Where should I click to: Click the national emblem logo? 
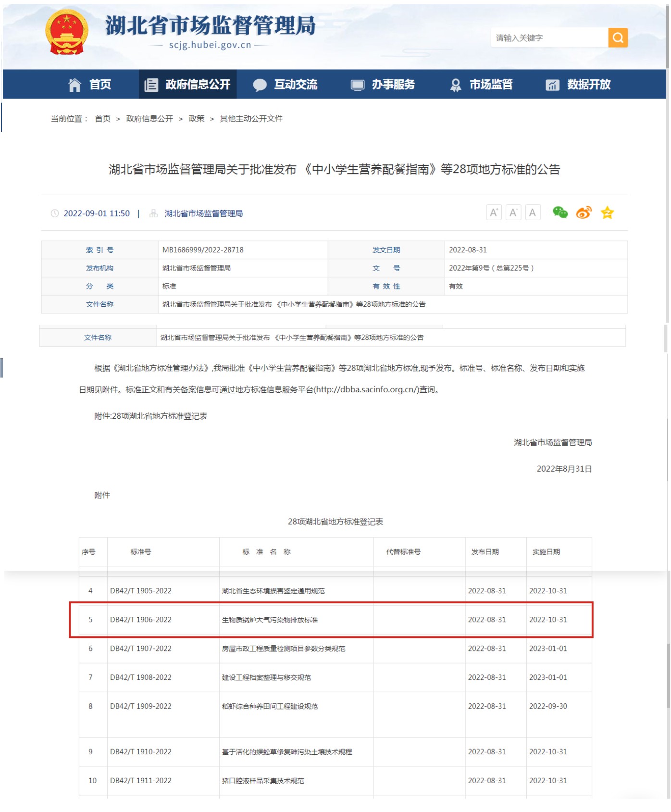(67, 32)
